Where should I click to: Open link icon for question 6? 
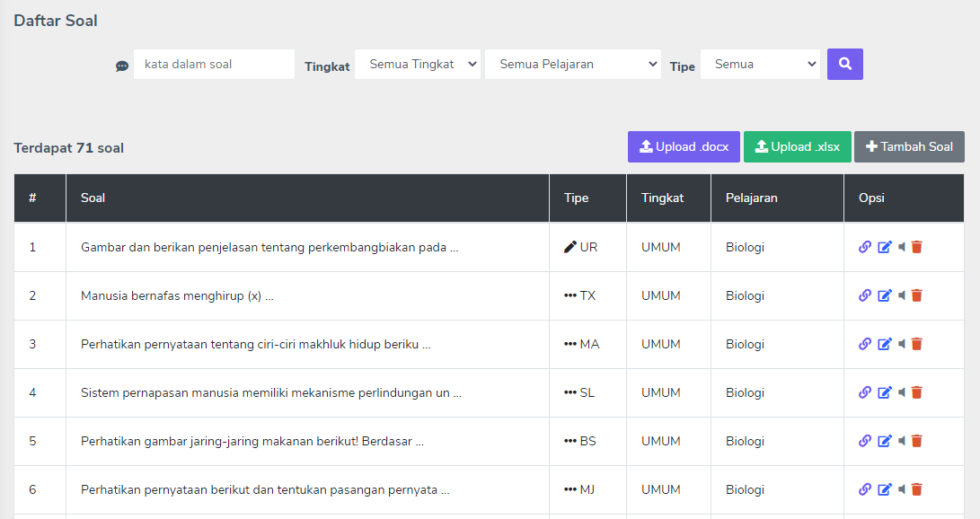tap(865, 489)
